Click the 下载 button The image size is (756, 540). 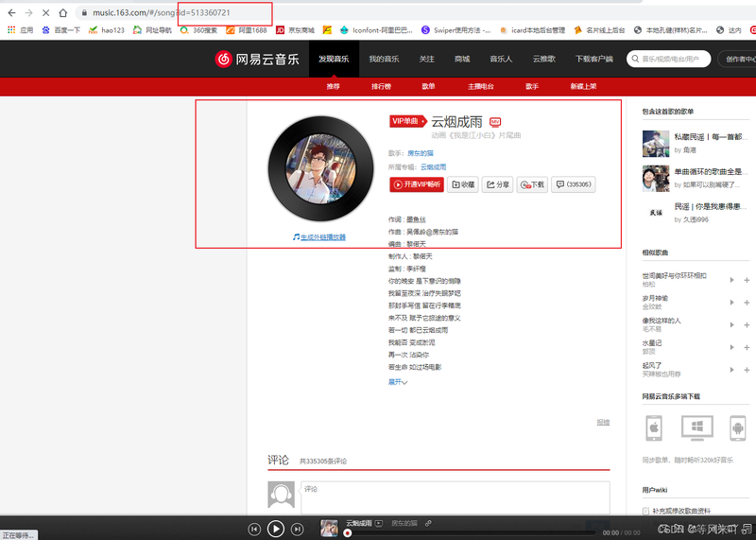coord(532,184)
